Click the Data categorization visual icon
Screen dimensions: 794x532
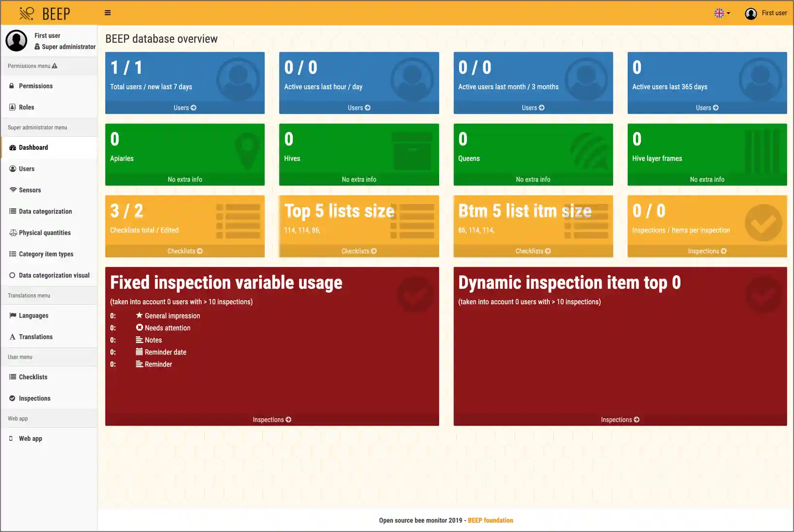point(12,275)
